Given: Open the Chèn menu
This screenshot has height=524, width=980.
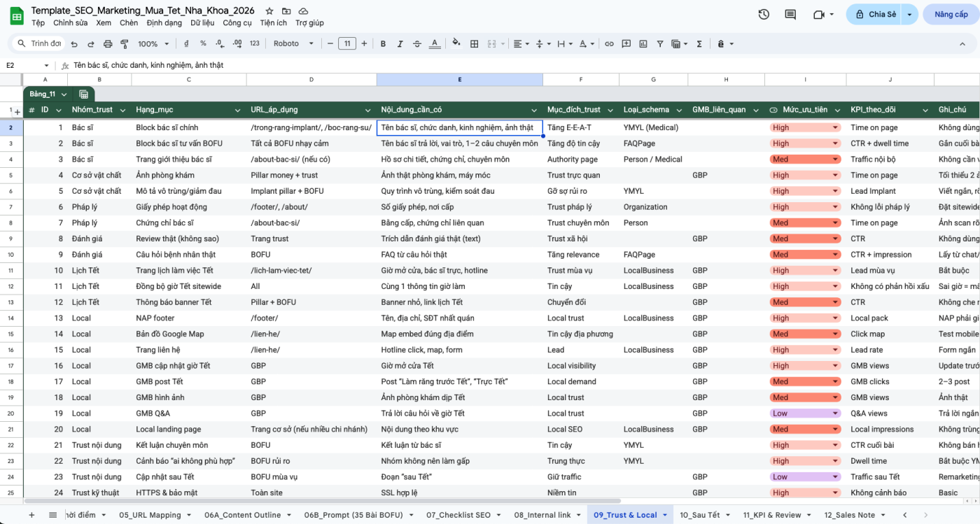Looking at the screenshot, I should 129,23.
